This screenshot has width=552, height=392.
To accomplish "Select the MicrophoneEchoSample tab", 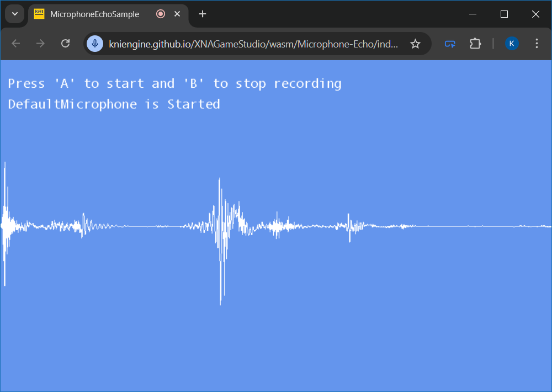I will [94, 14].
